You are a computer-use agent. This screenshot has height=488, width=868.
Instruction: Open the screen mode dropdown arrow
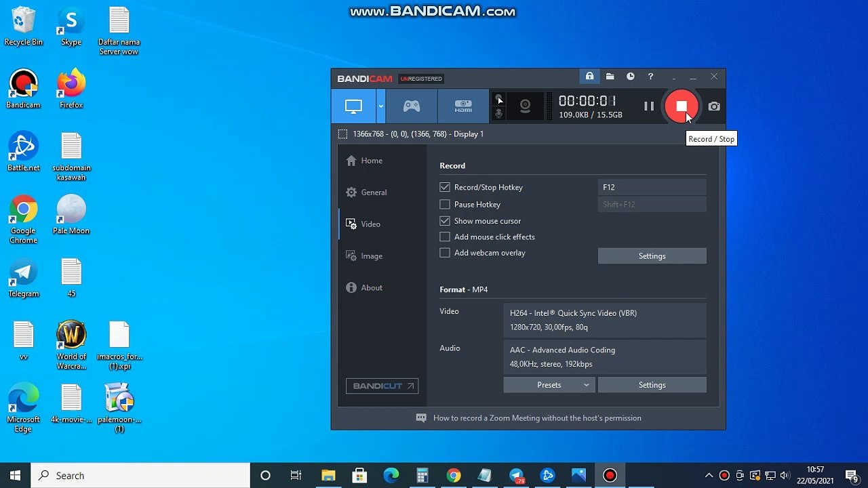pyautogui.click(x=381, y=106)
